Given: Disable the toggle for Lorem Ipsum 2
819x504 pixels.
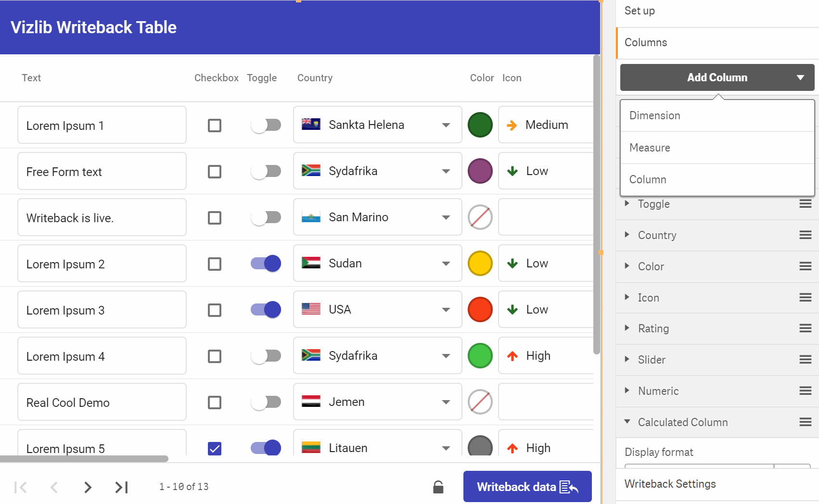Looking at the screenshot, I should [x=266, y=264].
